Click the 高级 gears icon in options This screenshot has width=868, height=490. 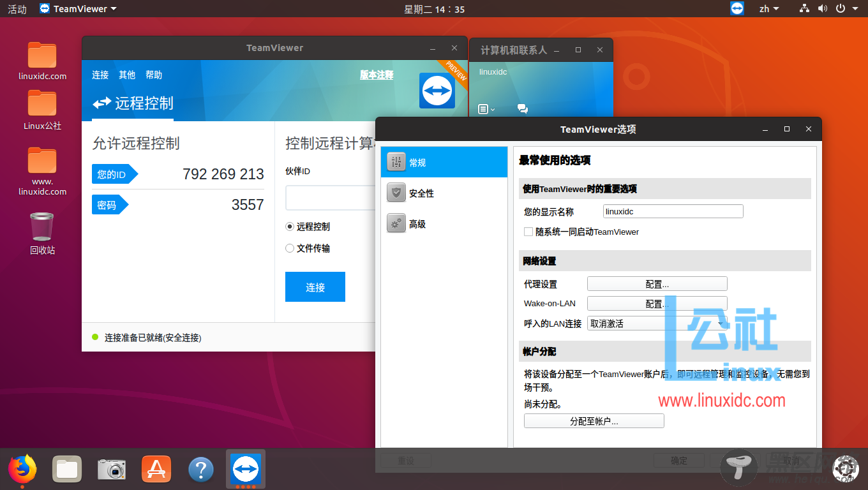396,223
